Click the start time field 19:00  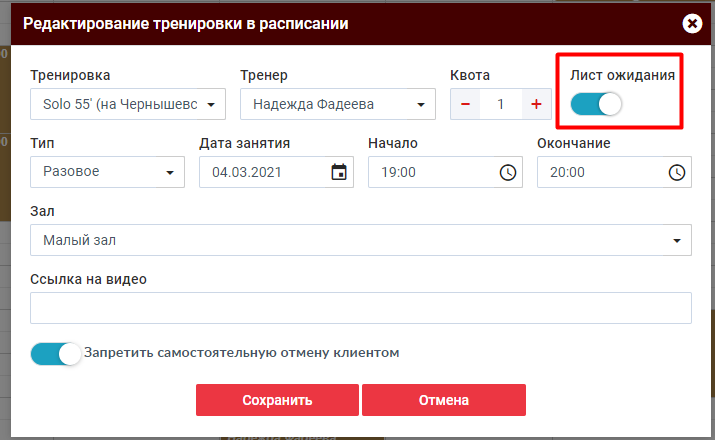pyautogui.click(x=430, y=172)
